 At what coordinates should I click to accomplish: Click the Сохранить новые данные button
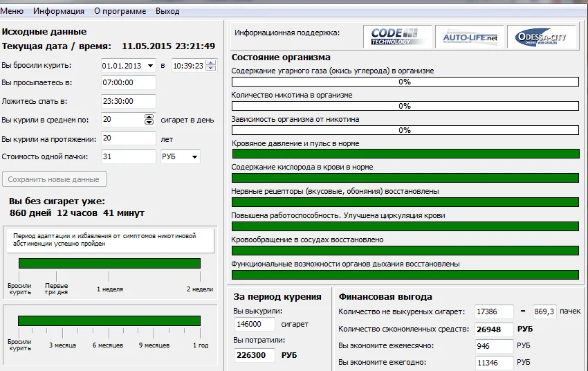[55, 179]
